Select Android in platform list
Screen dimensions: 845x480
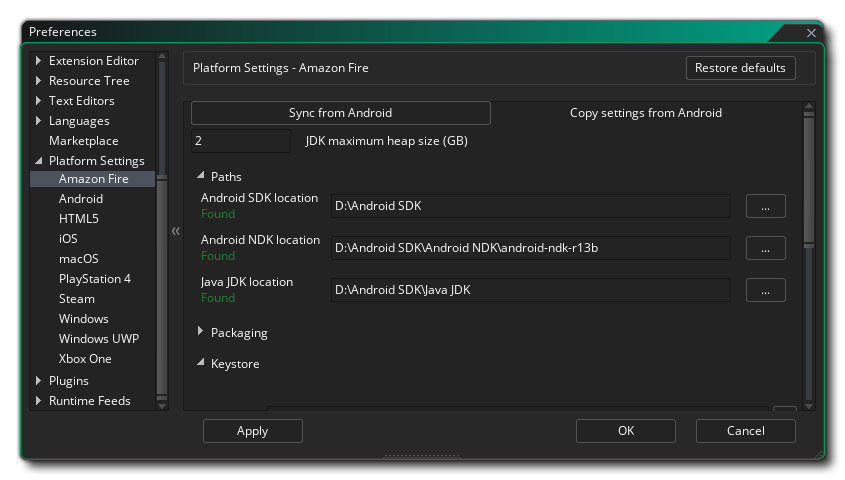click(x=80, y=199)
